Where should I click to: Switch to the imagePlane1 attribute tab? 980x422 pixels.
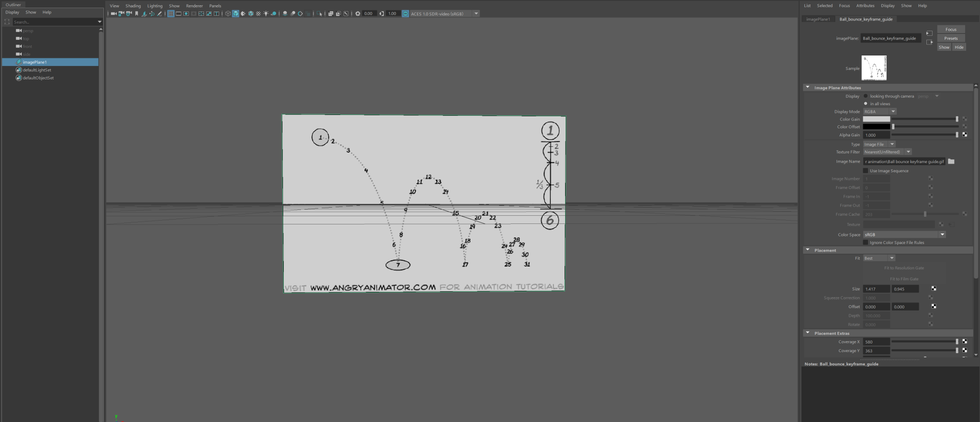pyautogui.click(x=818, y=19)
